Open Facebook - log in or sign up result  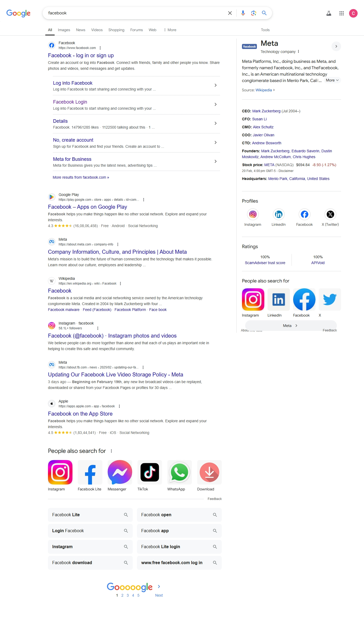click(81, 55)
